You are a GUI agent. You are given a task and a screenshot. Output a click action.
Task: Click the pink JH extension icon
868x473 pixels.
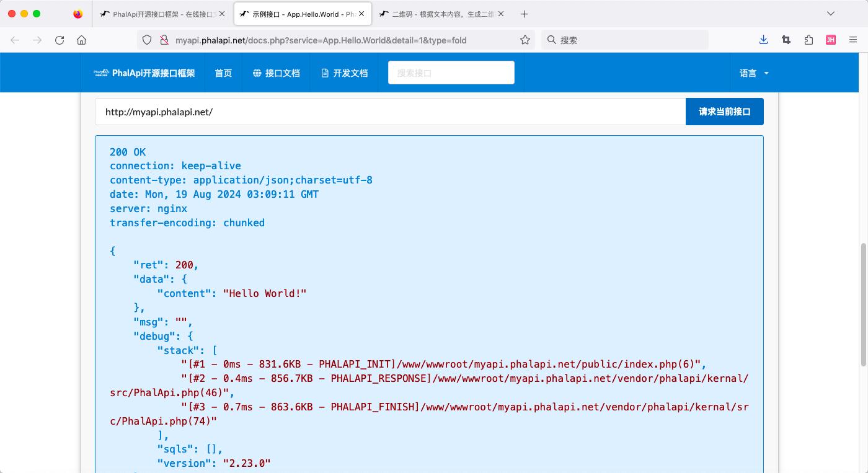point(831,40)
